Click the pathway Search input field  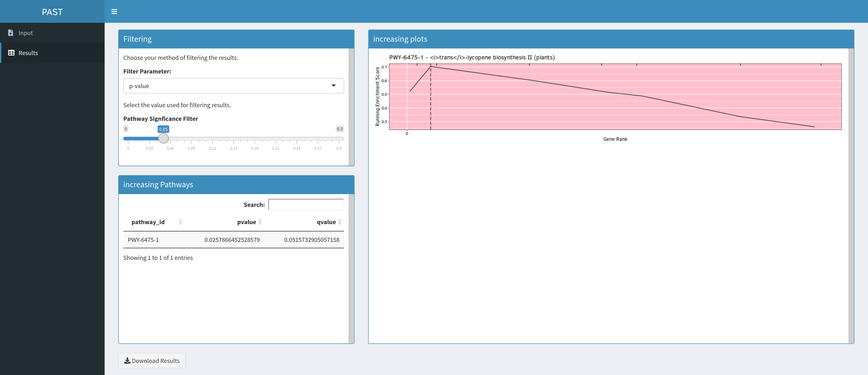pyautogui.click(x=306, y=205)
